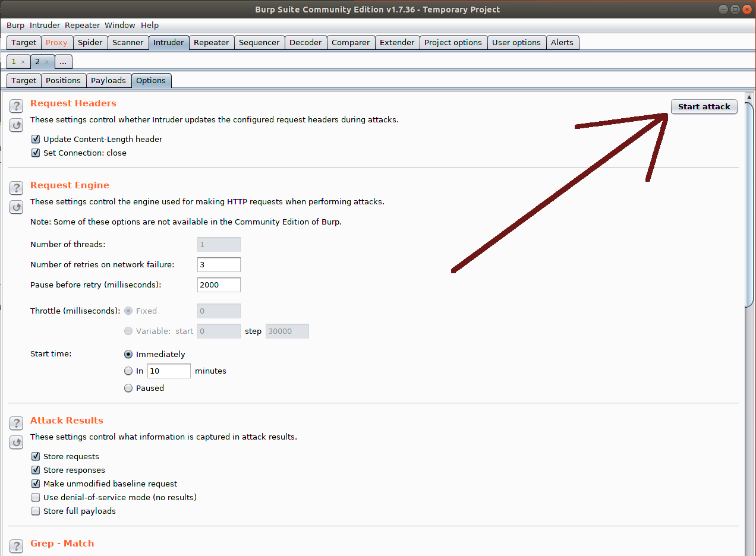Enable Store full payloads

coord(36,511)
